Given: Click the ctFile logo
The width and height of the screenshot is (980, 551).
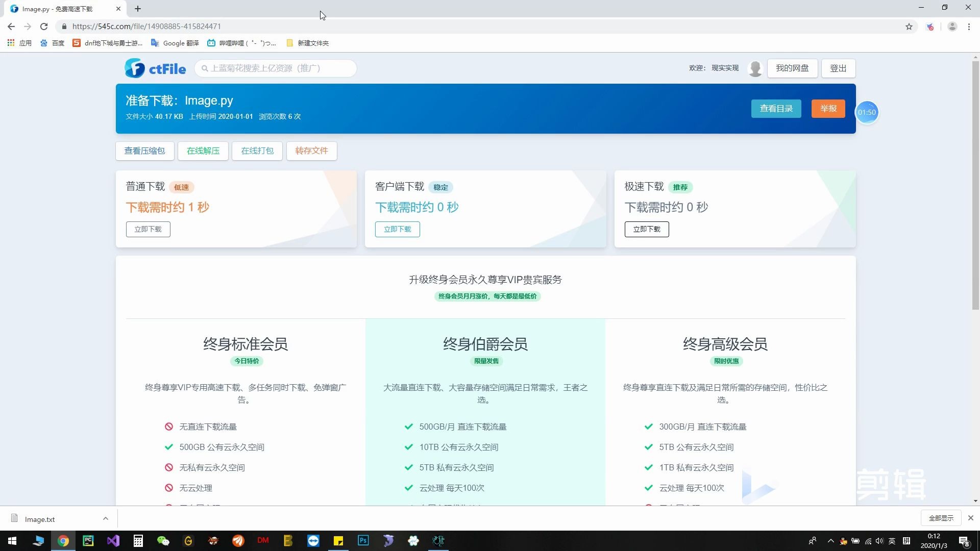Looking at the screenshot, I should click(x=155, y=68).
